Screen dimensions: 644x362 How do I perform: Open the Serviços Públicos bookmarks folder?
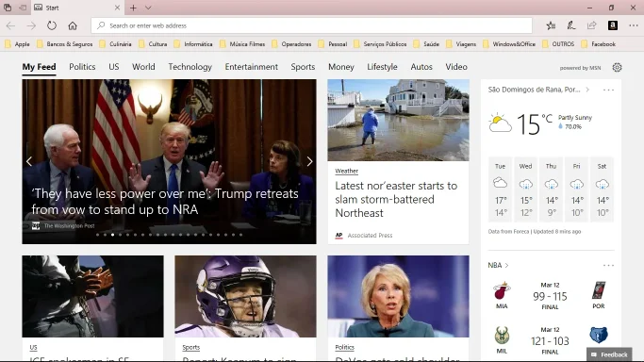pos(380,44)
